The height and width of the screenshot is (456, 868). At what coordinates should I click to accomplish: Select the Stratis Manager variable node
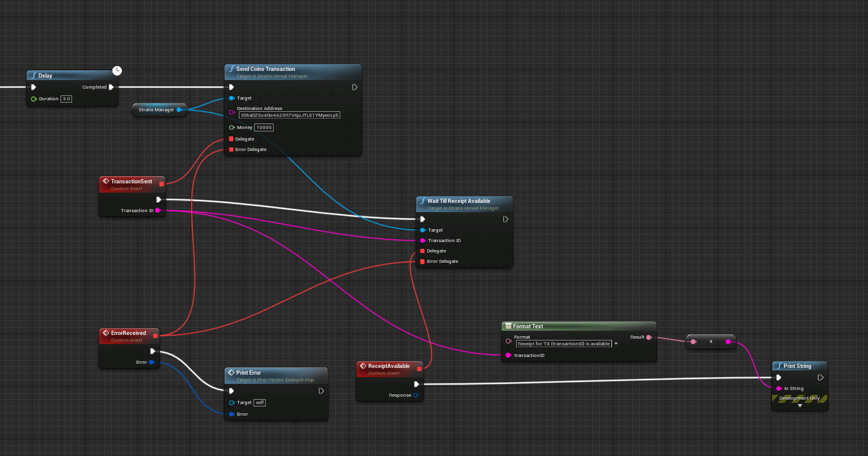pos(159,110)
